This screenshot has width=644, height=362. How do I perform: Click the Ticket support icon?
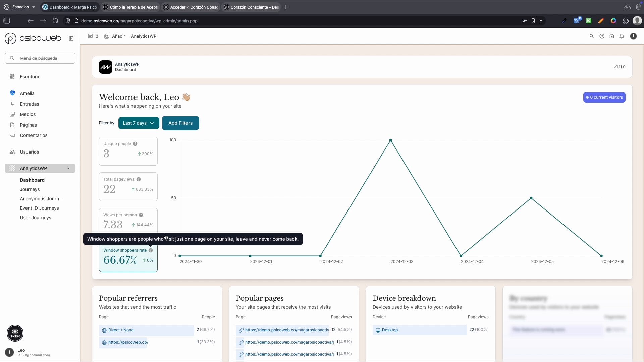coord(15,333)
